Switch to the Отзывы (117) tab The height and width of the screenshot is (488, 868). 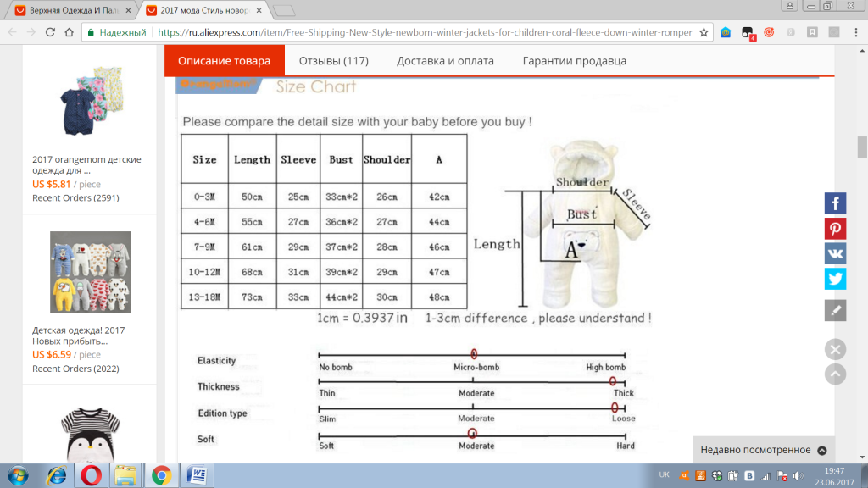tap(333, 61)
